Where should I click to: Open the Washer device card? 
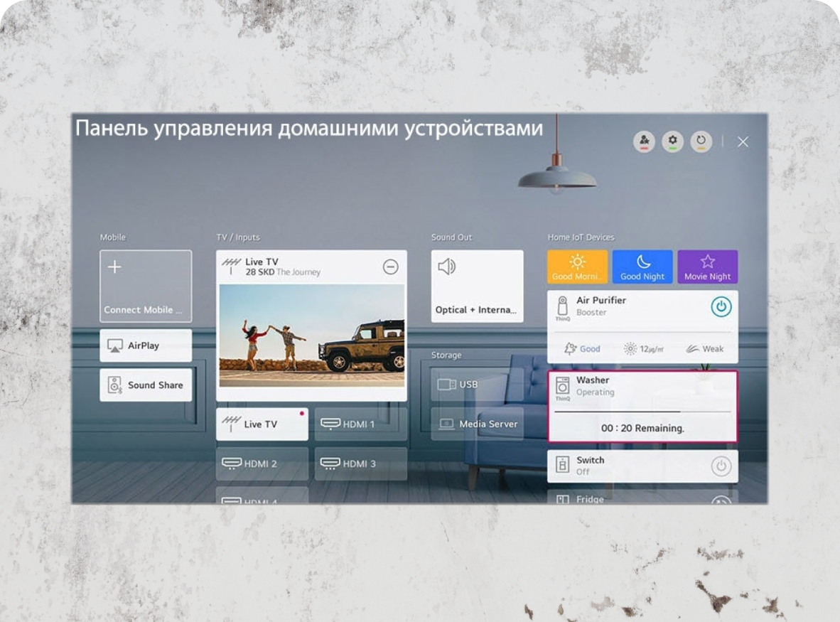[x=642, y=407]
